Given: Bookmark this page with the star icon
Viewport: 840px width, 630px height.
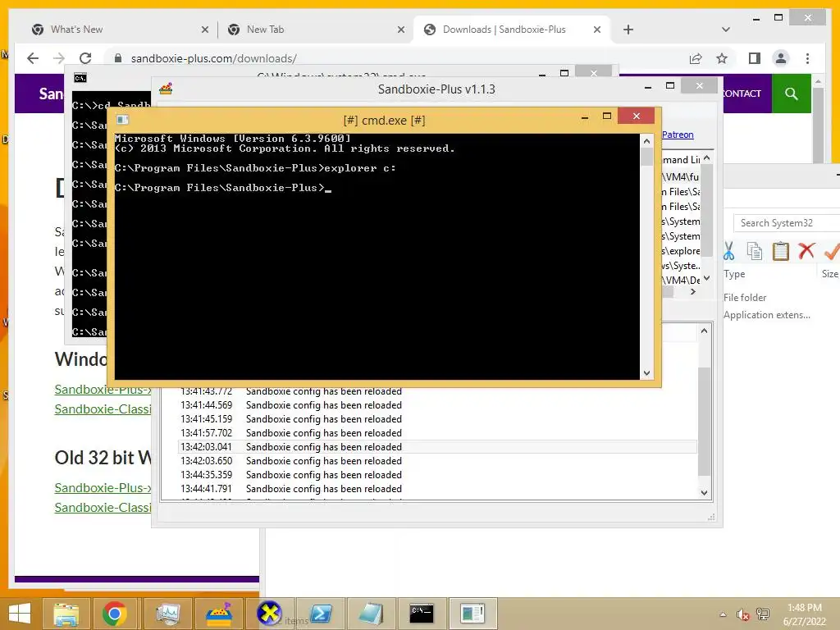Looking at the screenshot, I should click(722, 58).
